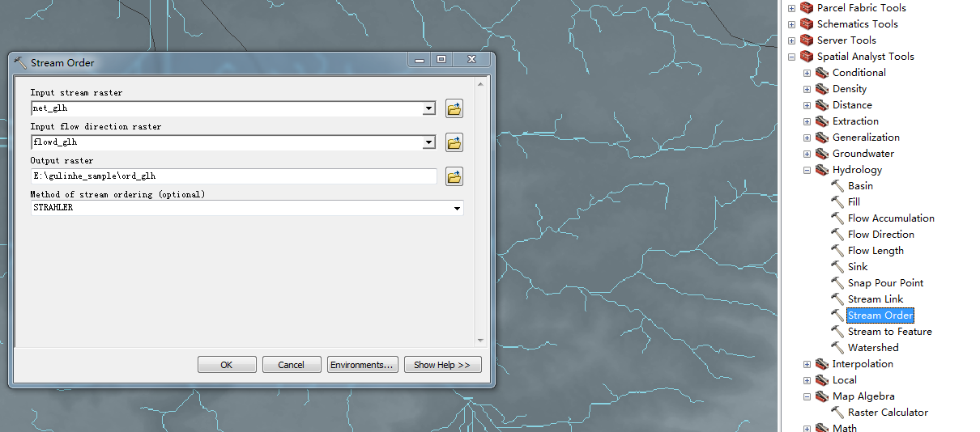Open the Watershed tool
Screen dimensions: 980x432
pyautogui.click(x=873, y=348)
